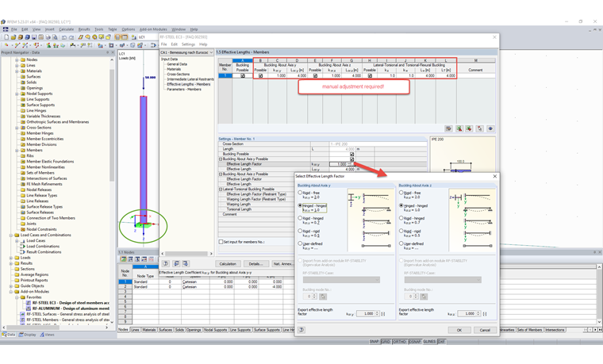603x364 pixels.
Task: Toggle the table display icon left of LC1
Action: [125, 37]
